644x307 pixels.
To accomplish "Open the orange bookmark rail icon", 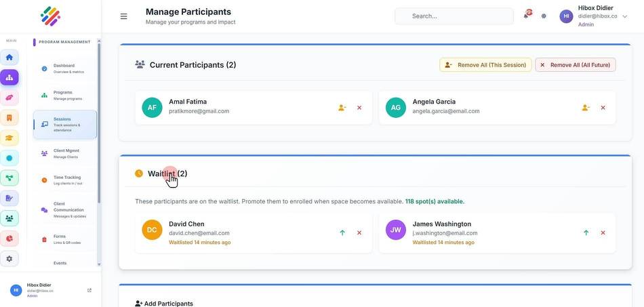I will tap(9, 118).
